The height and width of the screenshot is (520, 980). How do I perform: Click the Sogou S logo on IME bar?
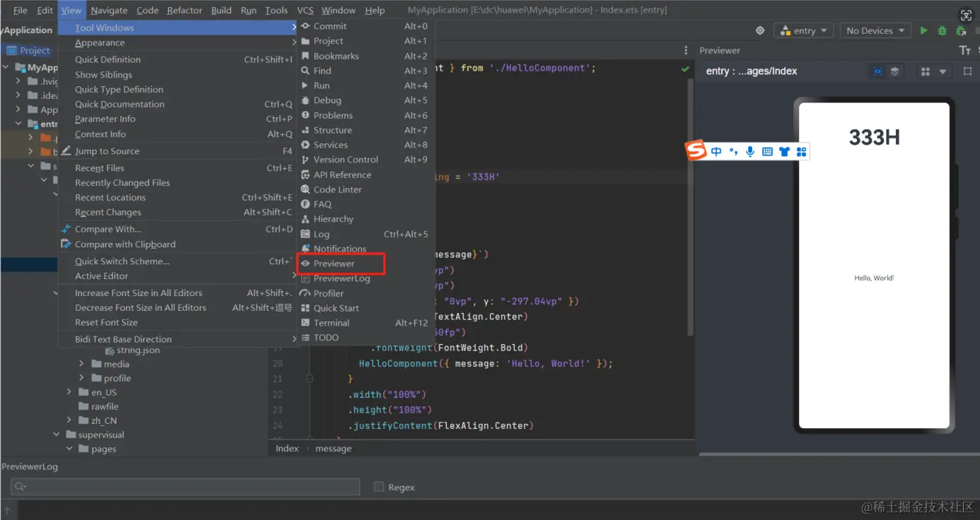pyautogui.click(x=697, y=150)
